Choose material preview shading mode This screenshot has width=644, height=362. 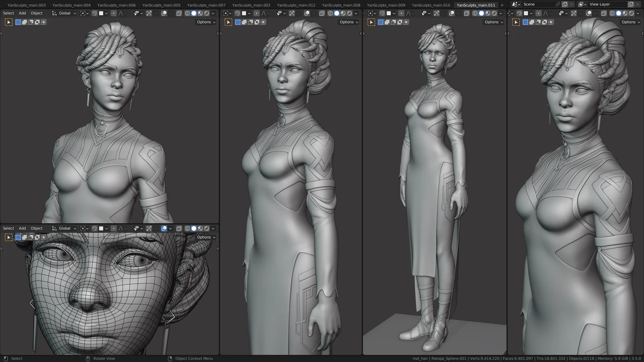point(200,13)
